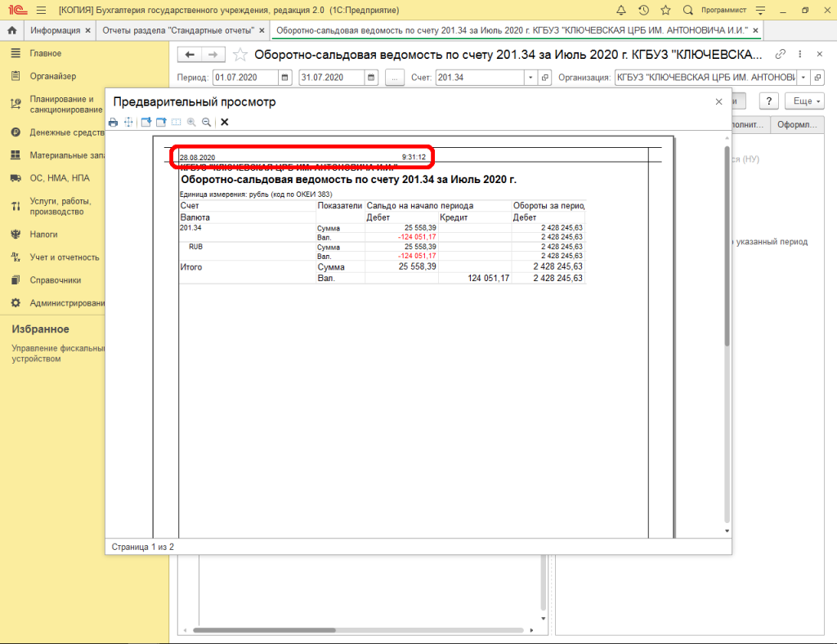Open history clock icon in title bar
Image resolution: width=837 pixels, height=644 pixels.
pyautogui.click(x=643, y=10)
